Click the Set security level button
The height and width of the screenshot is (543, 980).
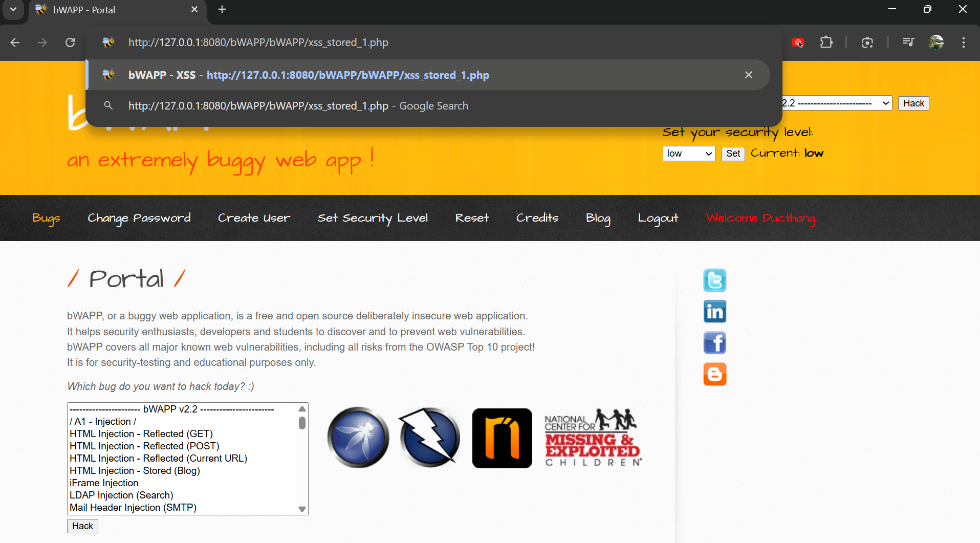pos(732,154)
